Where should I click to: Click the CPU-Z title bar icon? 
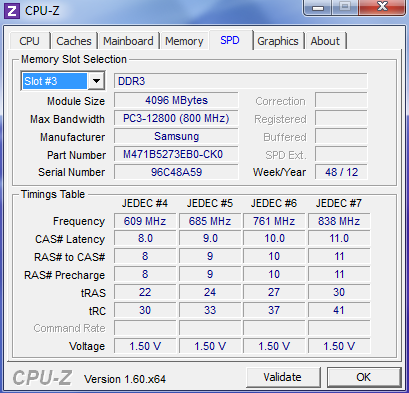tap(12, 11)
